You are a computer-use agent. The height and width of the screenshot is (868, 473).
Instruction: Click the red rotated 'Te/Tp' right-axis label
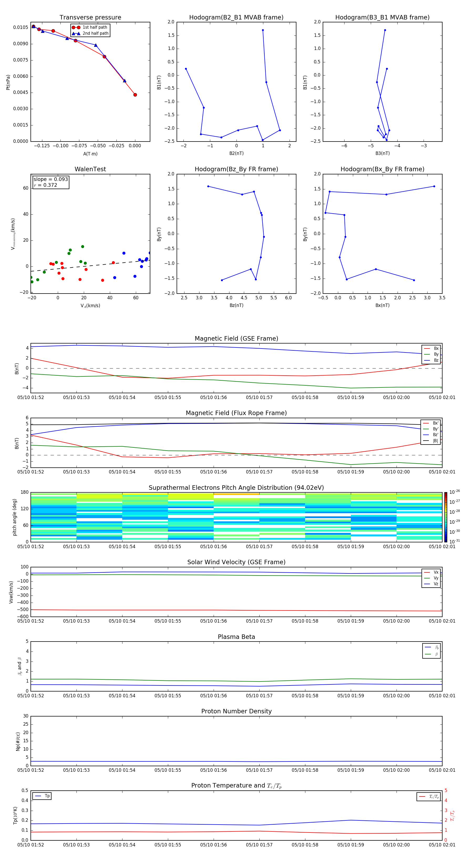(x=453, y=815)
